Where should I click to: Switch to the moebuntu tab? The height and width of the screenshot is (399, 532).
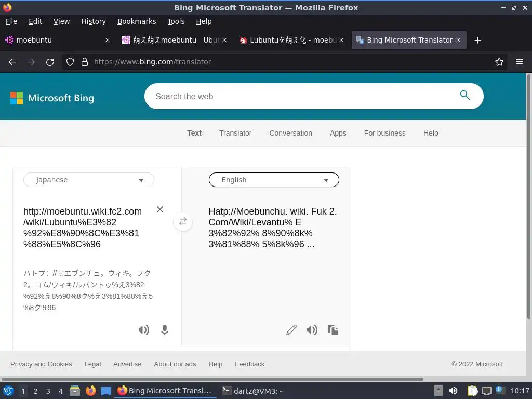tap(57, 40)
